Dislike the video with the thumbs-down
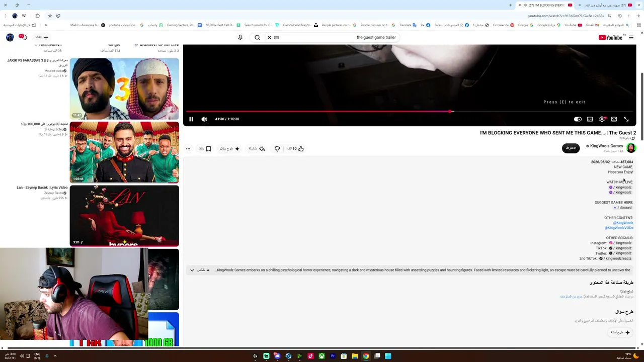Image resolution: width=644 pixels, height=362 pixels. [277, 149]
